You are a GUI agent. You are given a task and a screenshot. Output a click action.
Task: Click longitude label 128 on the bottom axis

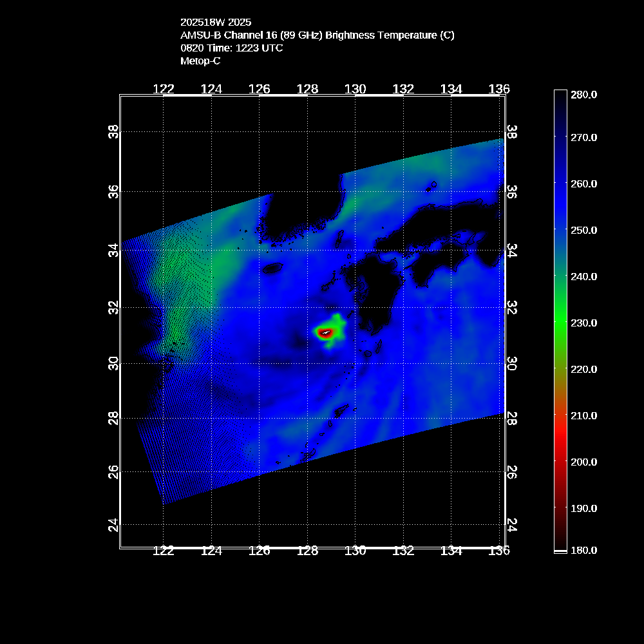(307, 551)
